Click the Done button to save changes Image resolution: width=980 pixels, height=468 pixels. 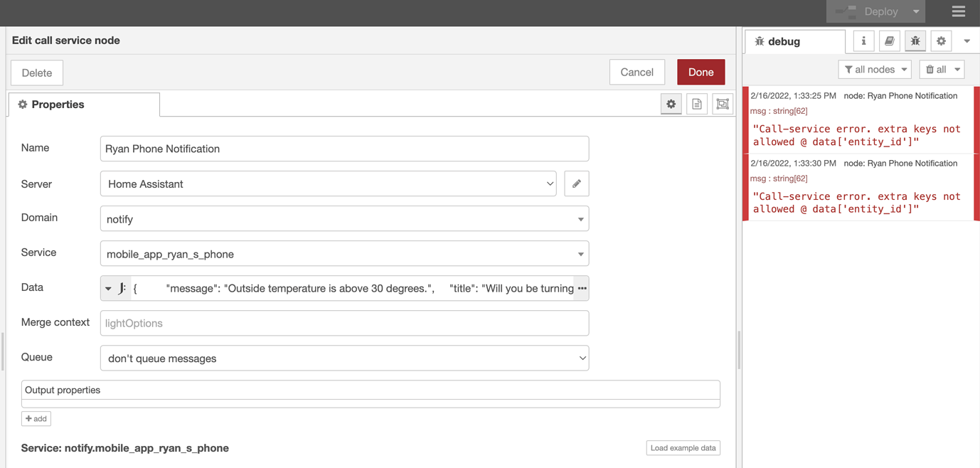701,72
